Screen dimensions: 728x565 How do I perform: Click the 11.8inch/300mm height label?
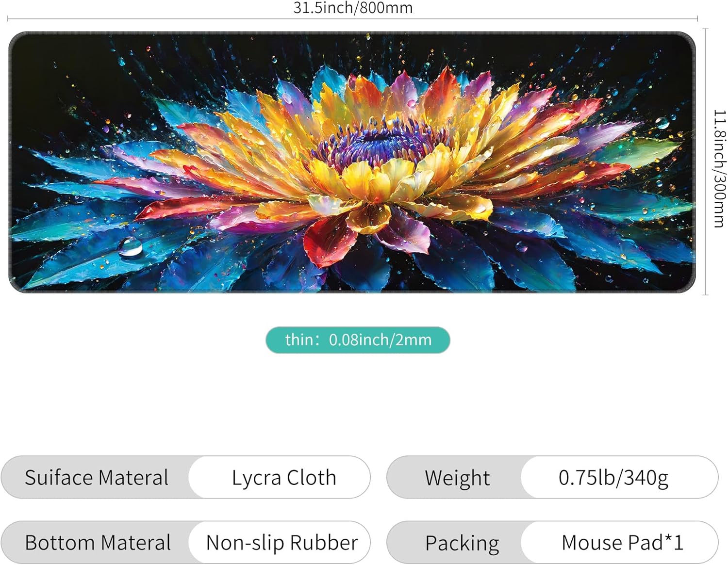coord(720,168)
